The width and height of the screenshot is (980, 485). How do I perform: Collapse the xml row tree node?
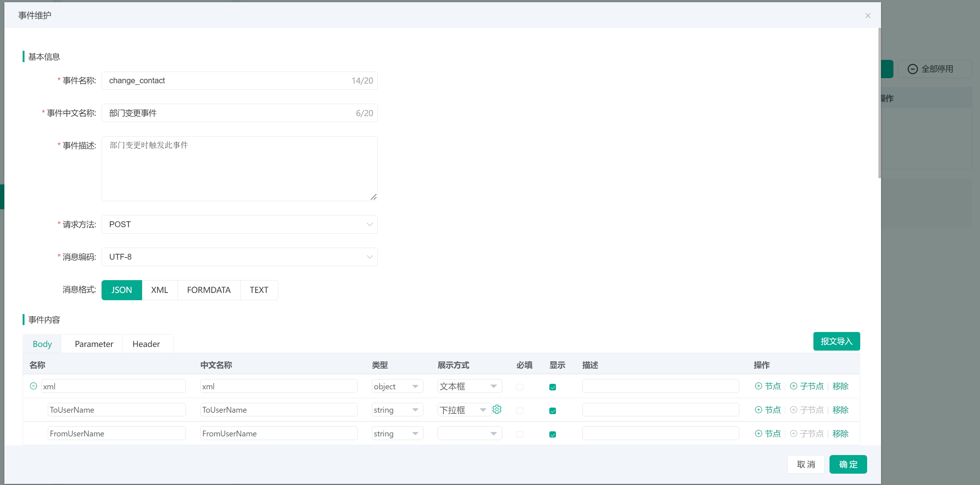tap(34, 386)
